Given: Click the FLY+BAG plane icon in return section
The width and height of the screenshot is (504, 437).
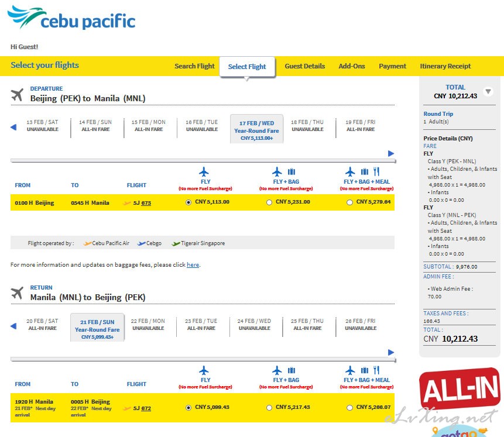Looking at the screenshot, I should tap(277, 370).
